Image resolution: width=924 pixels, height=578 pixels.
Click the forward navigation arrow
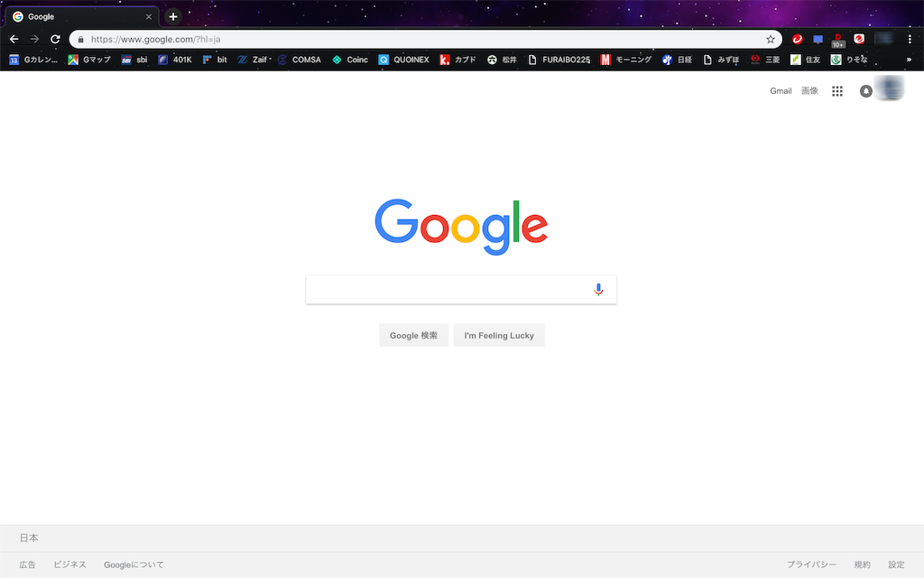tap(35, 39)
